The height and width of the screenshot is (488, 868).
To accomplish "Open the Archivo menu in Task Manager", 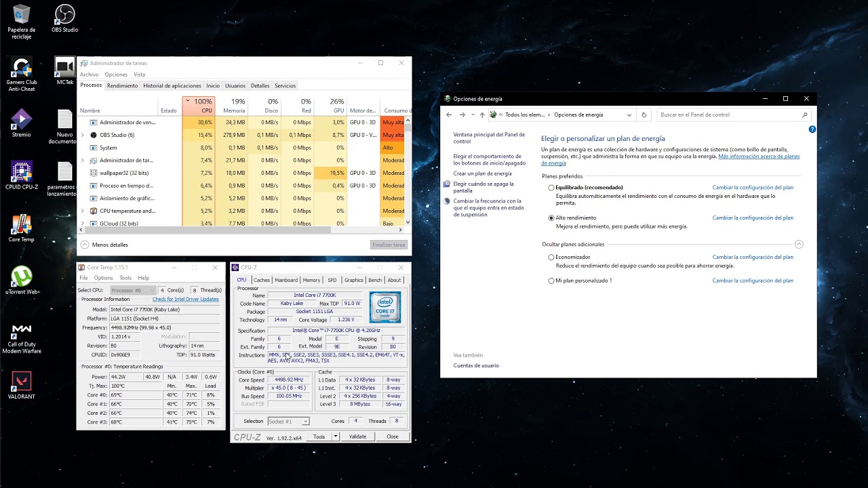I will pos(89,75).
